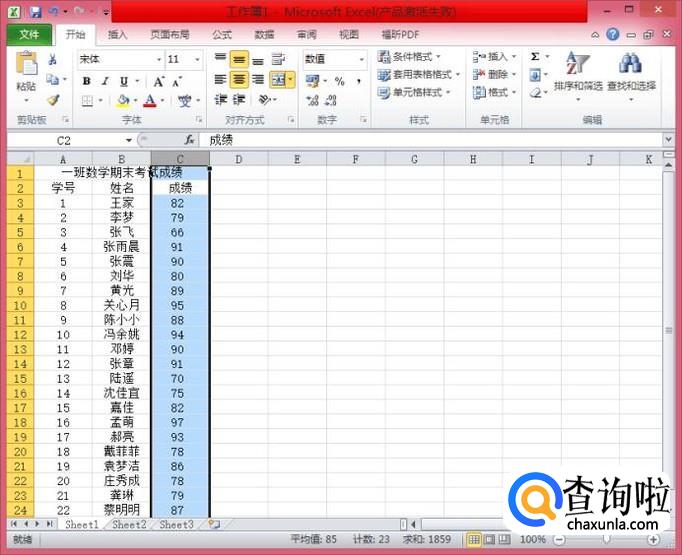The image size is (682, 555).
Task: Click the zoom slider handle
Action: 606,540
